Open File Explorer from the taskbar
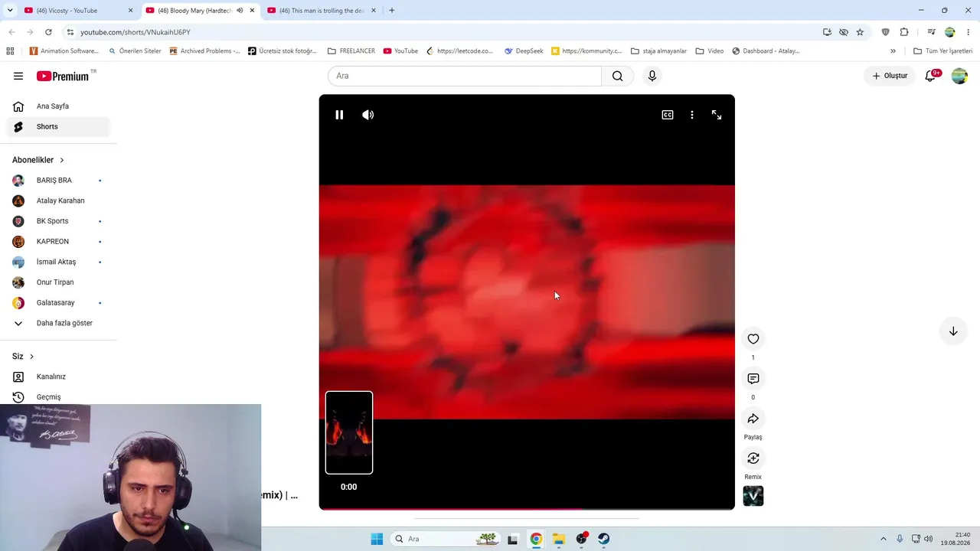The image size is (980, 551). [559, 539]
